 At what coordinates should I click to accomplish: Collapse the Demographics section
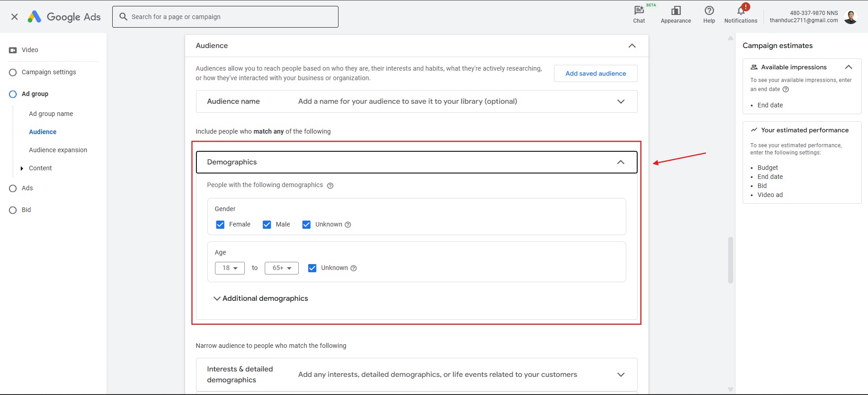pos(620,162)
